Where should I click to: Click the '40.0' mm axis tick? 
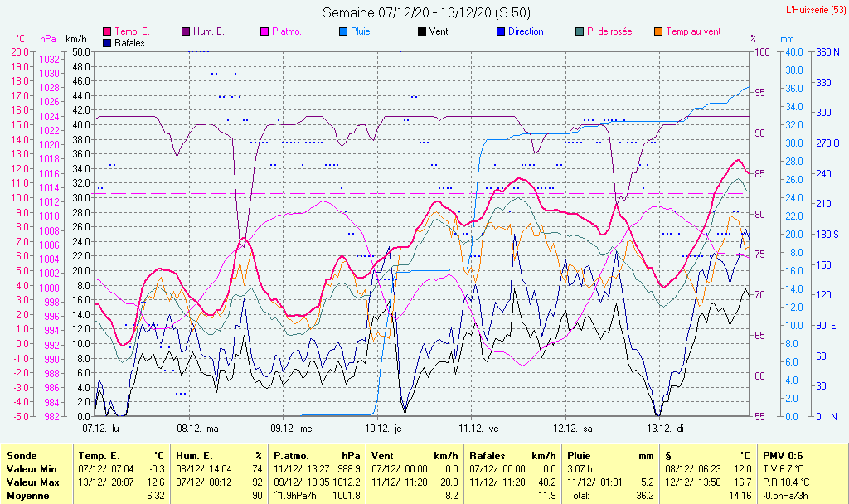coord(794,52)
